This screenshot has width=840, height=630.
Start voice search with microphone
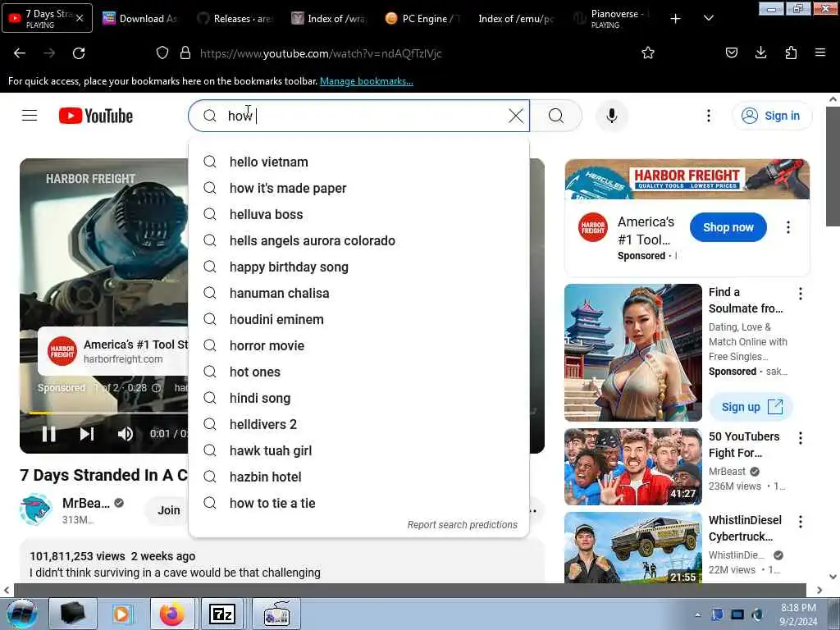click(x=612, y=116)
